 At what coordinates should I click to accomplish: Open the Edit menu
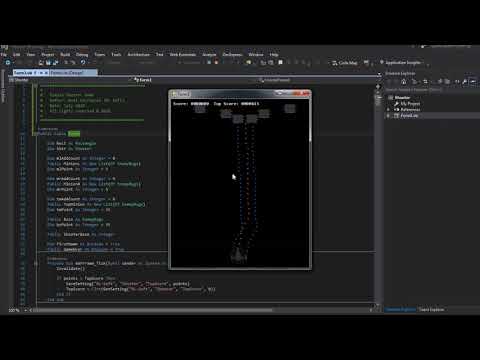pos(16,54)
